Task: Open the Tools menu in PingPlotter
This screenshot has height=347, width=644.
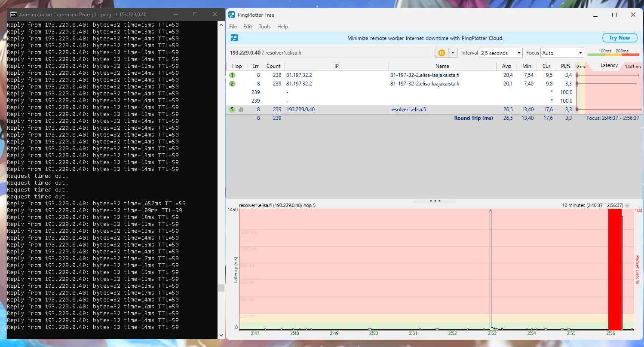Action: (264, 27)
